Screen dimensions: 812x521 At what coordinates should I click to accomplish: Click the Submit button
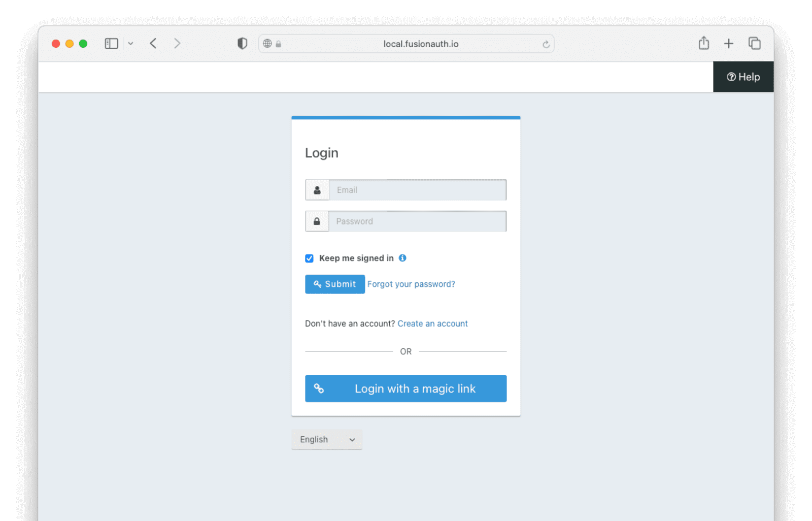tap(335, 284)
